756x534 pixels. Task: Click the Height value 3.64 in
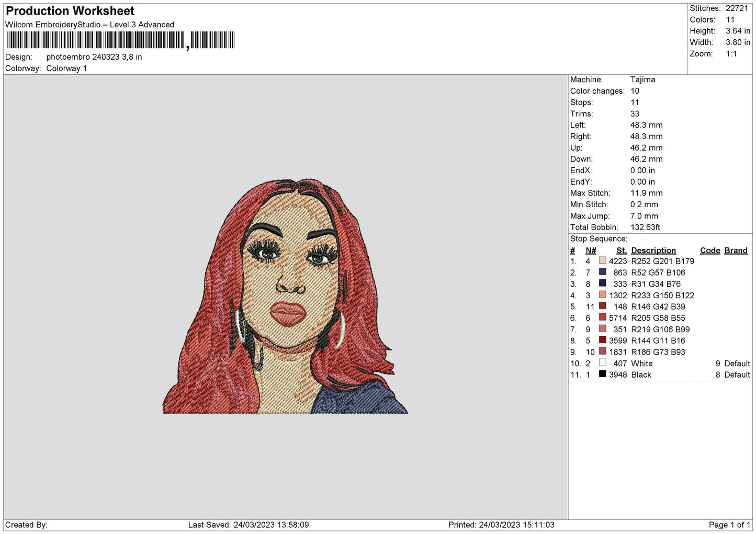(738, 31)
